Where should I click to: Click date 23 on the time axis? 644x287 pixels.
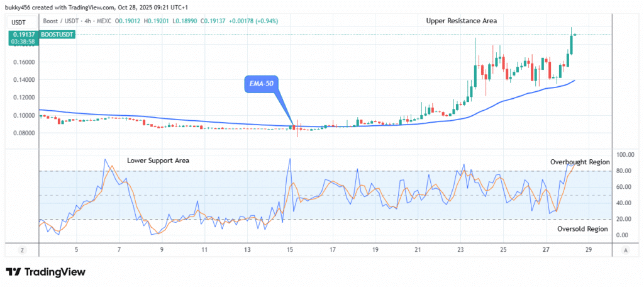click(x=461, y=250)
